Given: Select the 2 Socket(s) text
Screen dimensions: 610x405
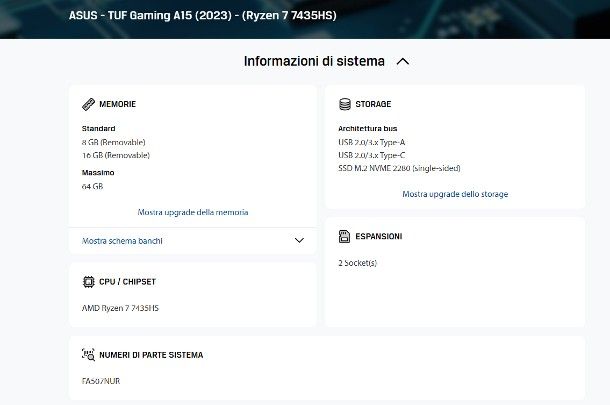Looking at the screenshot, I should (358, 263).
